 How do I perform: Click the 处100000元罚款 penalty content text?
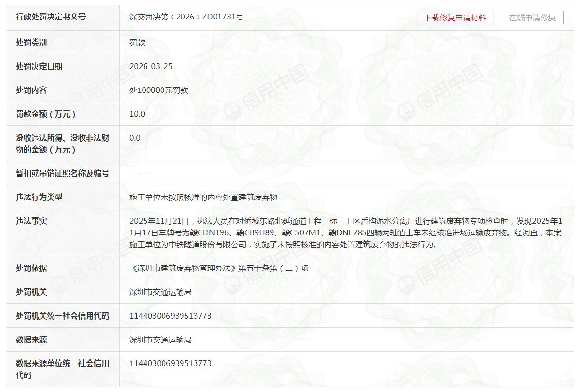(159, 90)
